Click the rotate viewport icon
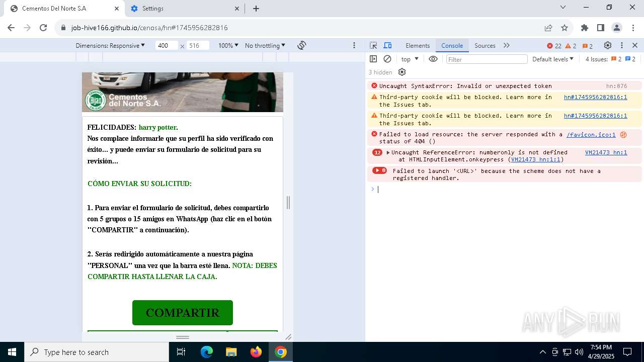Viewport: 644px width, 362px height. 302,45
